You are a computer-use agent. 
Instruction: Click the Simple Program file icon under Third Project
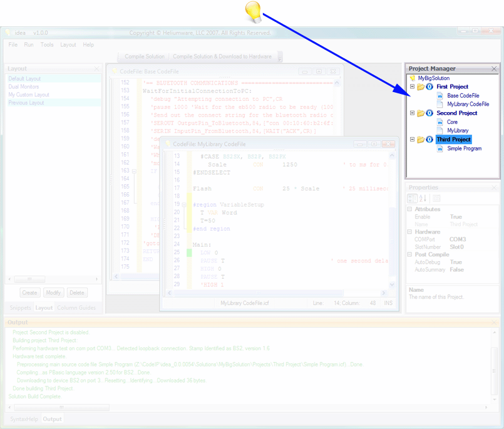440,148
